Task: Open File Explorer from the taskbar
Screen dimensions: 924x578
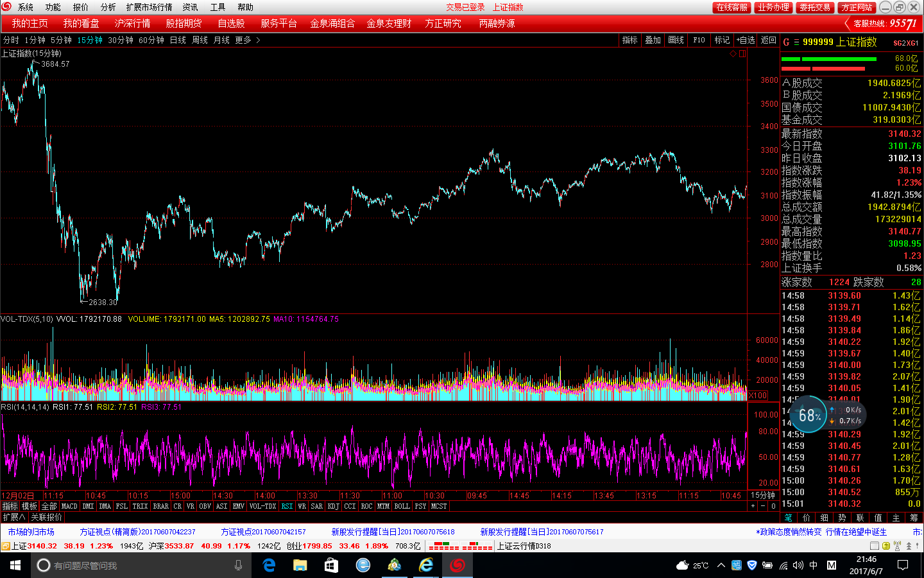Action: pos(300,565)
